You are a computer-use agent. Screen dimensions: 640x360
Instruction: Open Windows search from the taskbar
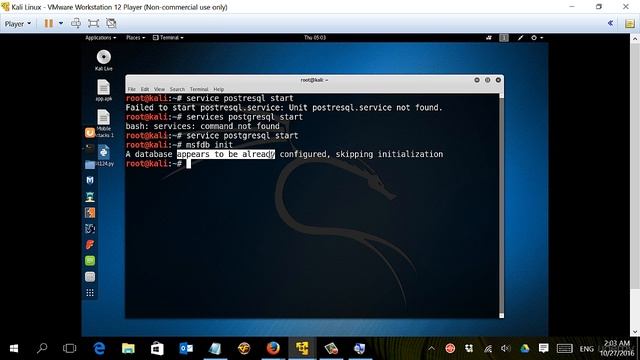point(42,348)
